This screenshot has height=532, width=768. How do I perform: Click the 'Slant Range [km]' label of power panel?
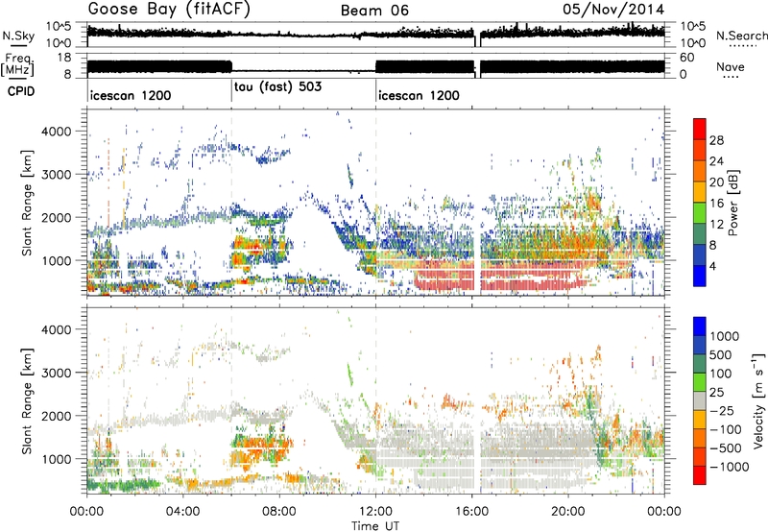[x=27, y=203]
